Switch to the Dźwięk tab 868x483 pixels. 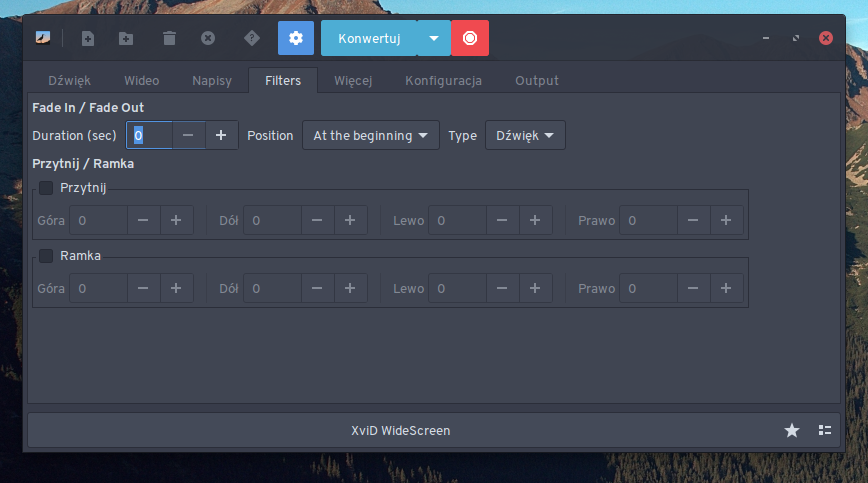[x=69, y=81]
